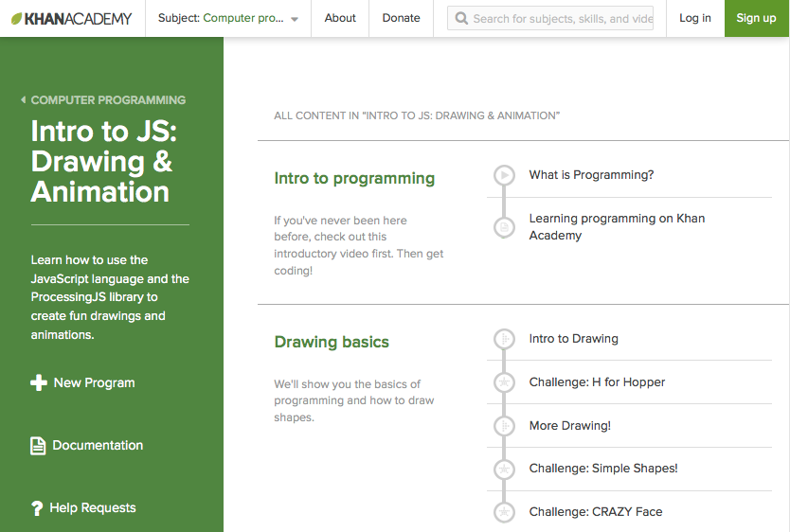Click the article icon for Learning programming on Khan Academy

tap(504, 227)
